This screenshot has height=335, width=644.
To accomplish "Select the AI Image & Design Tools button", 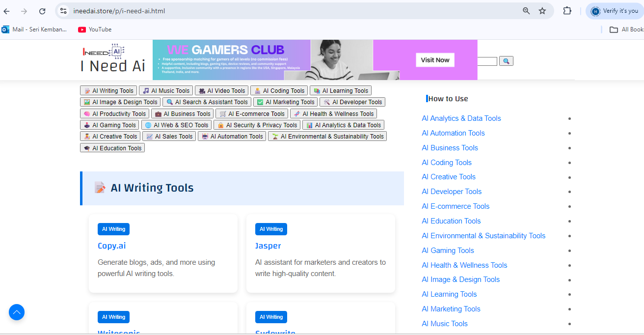I will (x=120, y=102).
